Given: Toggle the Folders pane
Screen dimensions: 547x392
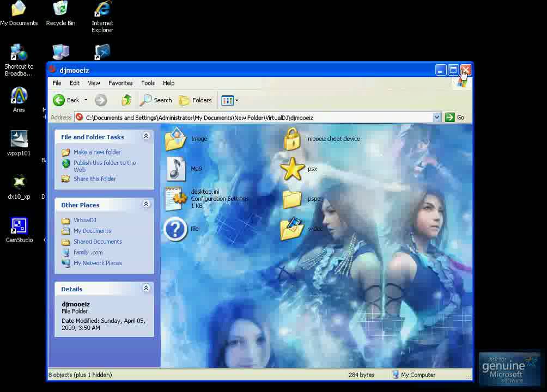Looking at the screenshot, I should pyautogui.click(x=196, y=100).
